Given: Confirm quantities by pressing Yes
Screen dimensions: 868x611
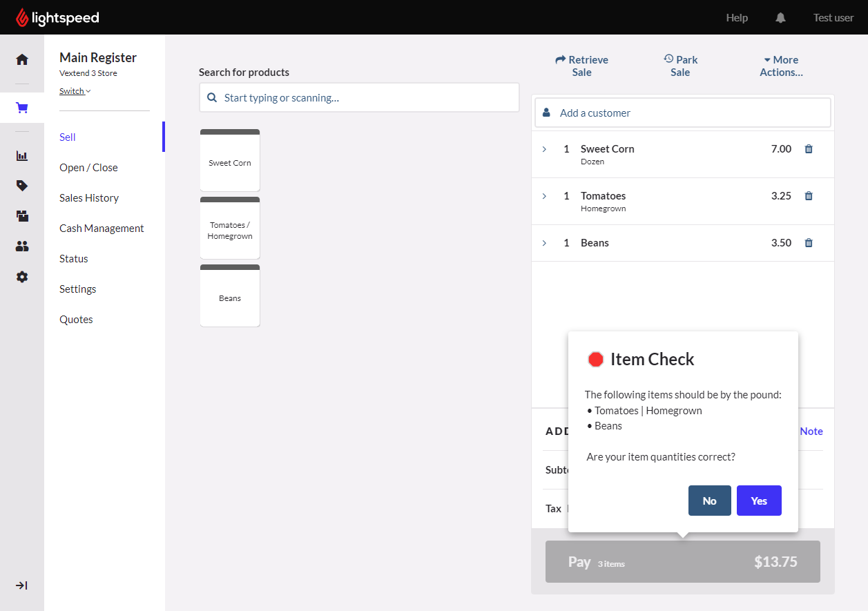Looking at the screenshot, I should (x=758, y=501).
